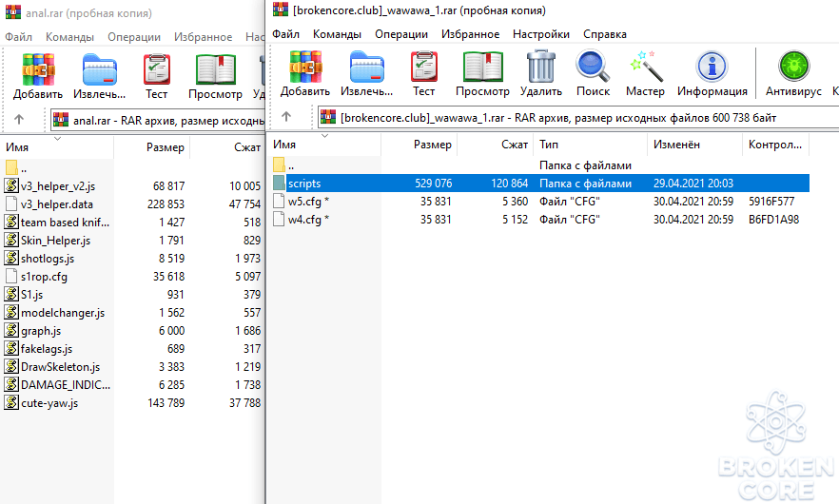The width and height of the screenshot is (839, 504).
Task: Sort by Изменён column header
Action: click(695, 145)
